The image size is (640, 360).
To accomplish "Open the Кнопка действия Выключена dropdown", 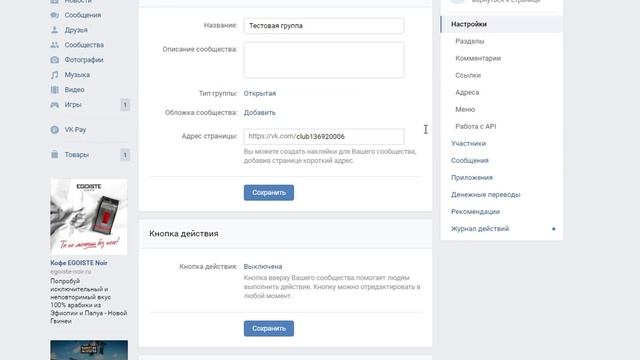I will click(x=263, y=267).
